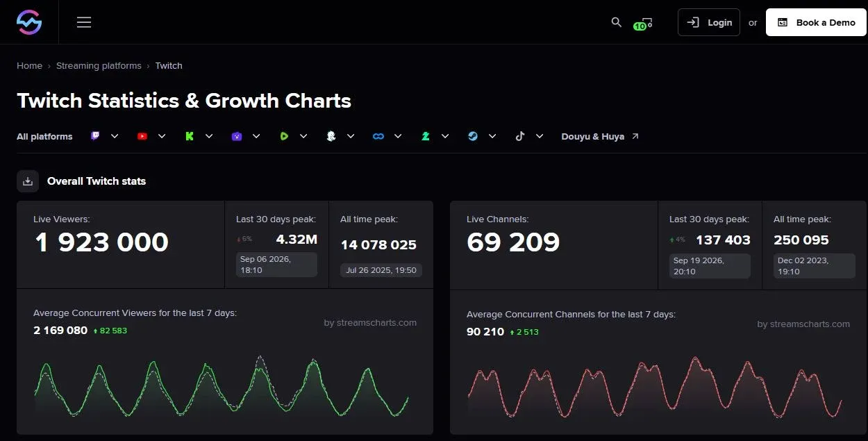
Task: Select the YouTube platform icon
Action: [x=142, y=136]
